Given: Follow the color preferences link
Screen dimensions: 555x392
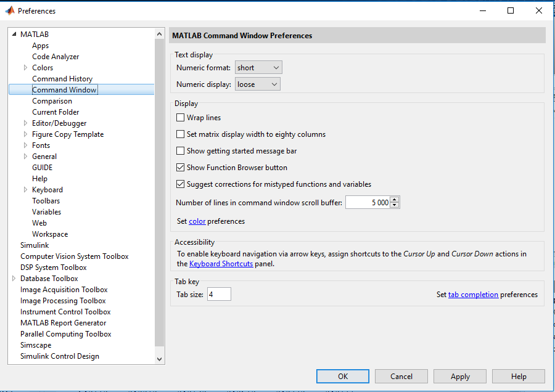Looking at the screenshot, I should (x=197, y=221).
